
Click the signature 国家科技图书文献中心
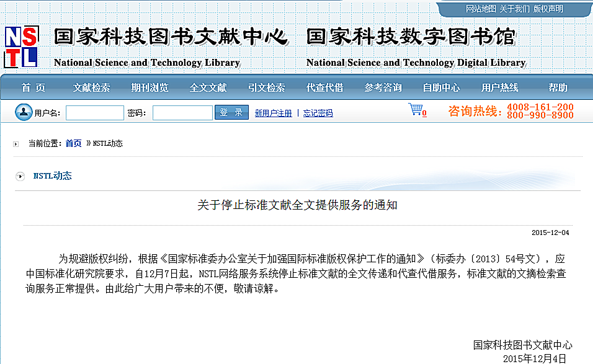pyautogui.click(x=523, y=345)
